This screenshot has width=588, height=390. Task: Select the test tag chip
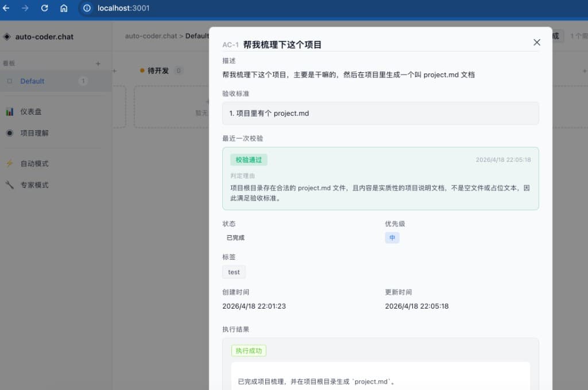pyautogui.click(x=234, y=272)
